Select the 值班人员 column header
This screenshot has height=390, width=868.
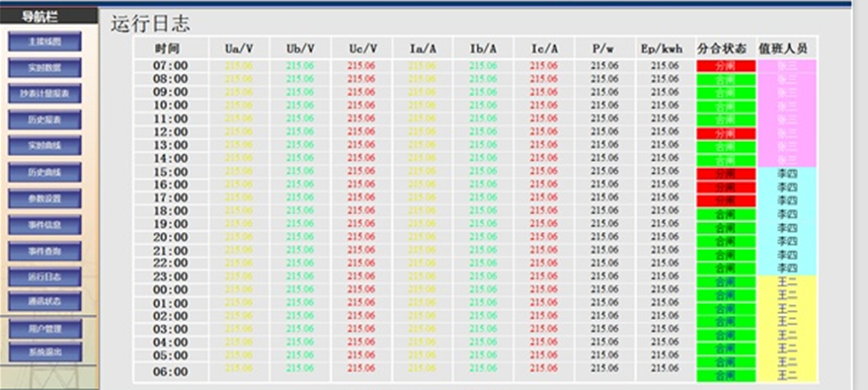click(787, 48)
